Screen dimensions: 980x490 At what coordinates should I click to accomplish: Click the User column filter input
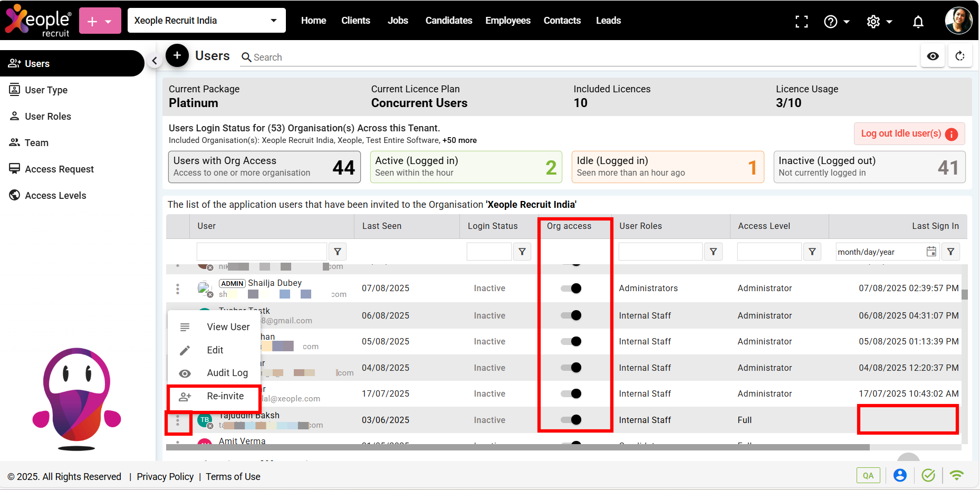pos(262,252)
